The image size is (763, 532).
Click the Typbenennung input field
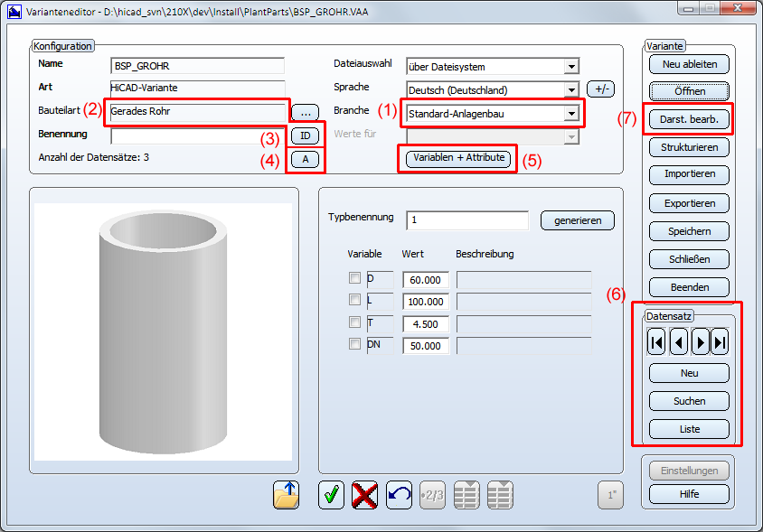click(467, 220)
